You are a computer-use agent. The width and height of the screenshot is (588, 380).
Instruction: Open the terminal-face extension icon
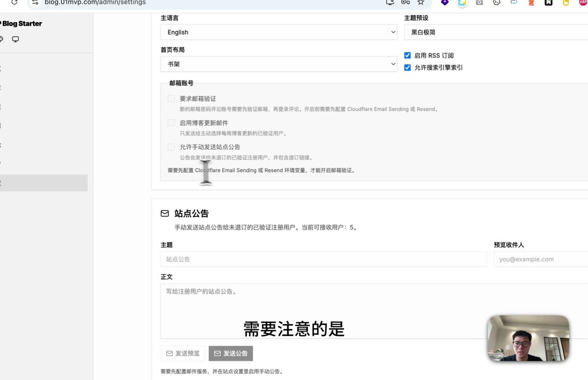click(496, 2)
